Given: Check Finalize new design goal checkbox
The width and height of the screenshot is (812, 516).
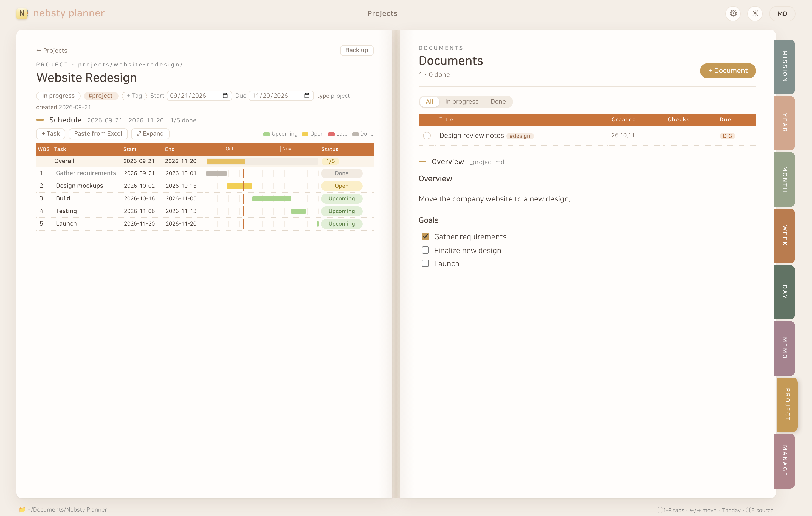Looking at the screenshot, I should (x=425, y=250).
